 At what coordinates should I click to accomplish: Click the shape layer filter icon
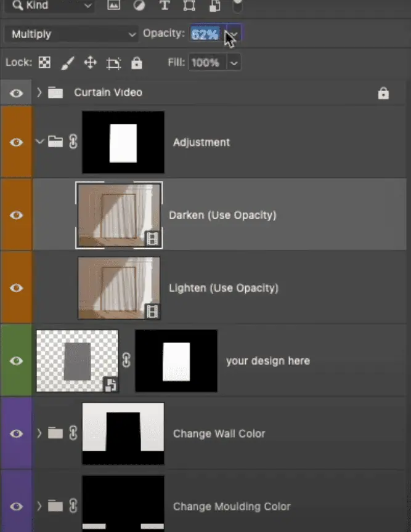tap(189, 6)
